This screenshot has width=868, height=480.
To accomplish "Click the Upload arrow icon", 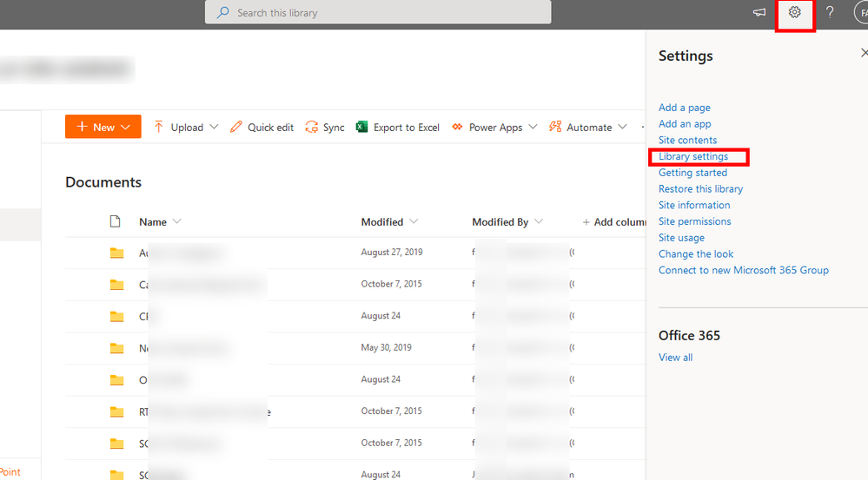I will (x=158, y=128).
